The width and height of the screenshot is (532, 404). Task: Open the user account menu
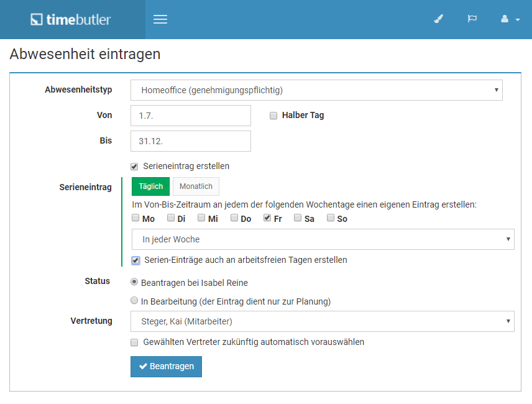[x=510, y=19]
